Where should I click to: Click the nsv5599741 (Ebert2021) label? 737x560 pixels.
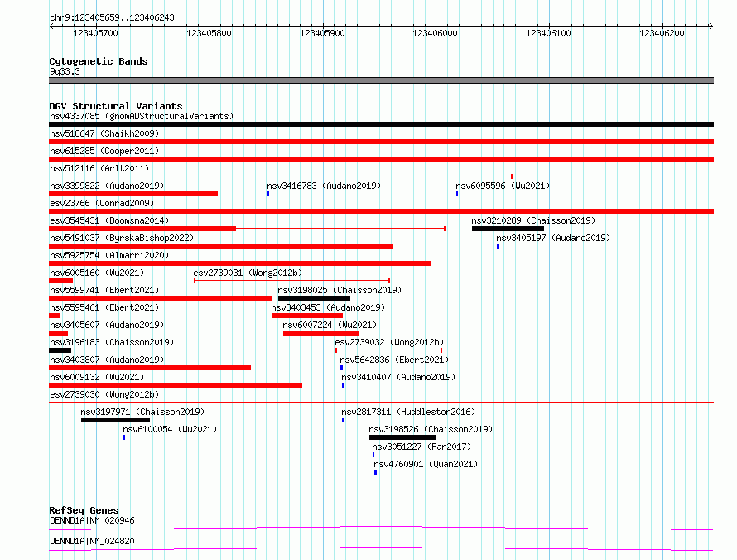point(104,290)
